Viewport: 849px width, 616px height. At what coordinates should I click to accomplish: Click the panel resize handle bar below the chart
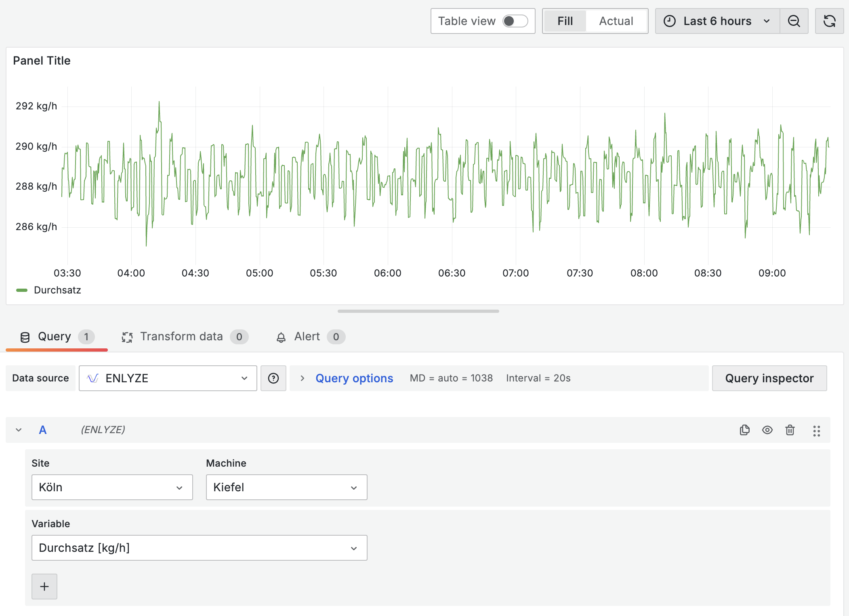(418, 311)
